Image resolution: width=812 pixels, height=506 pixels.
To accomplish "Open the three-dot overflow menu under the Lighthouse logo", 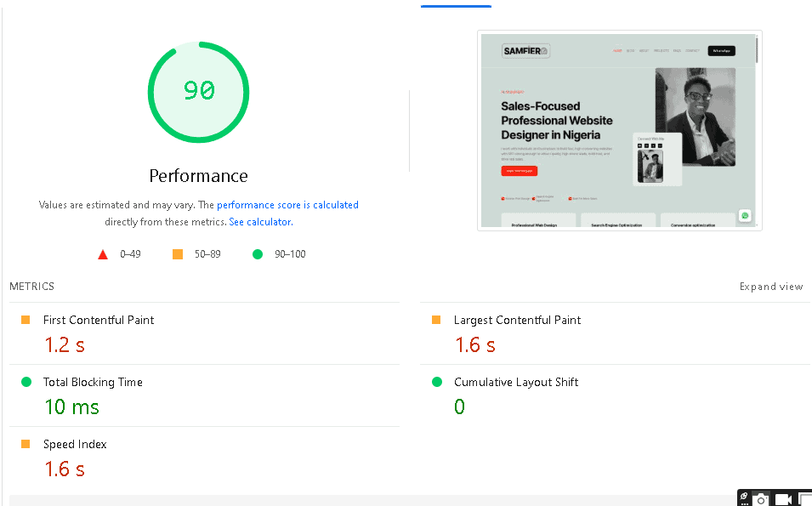I will (744, 504).
